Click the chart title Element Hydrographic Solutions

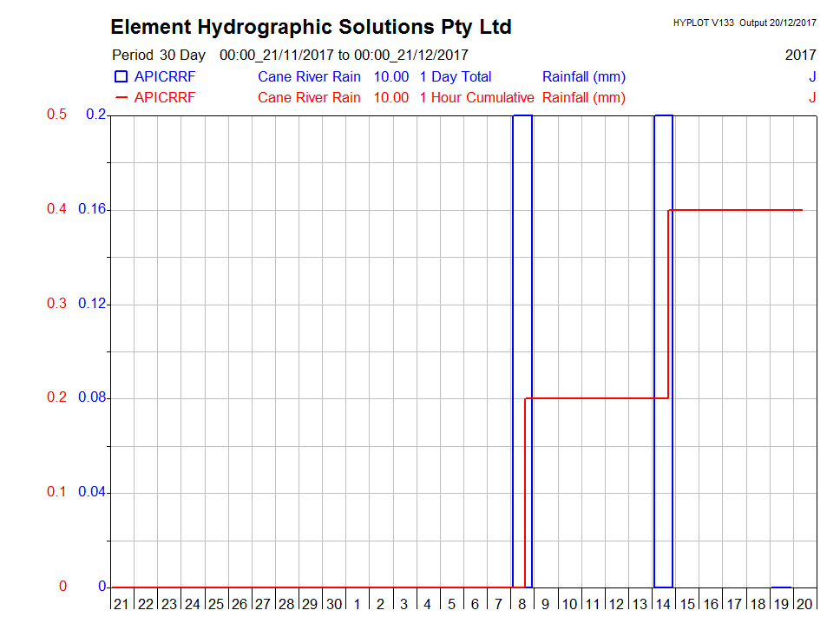pyautogui.click(x=311, y=27)
